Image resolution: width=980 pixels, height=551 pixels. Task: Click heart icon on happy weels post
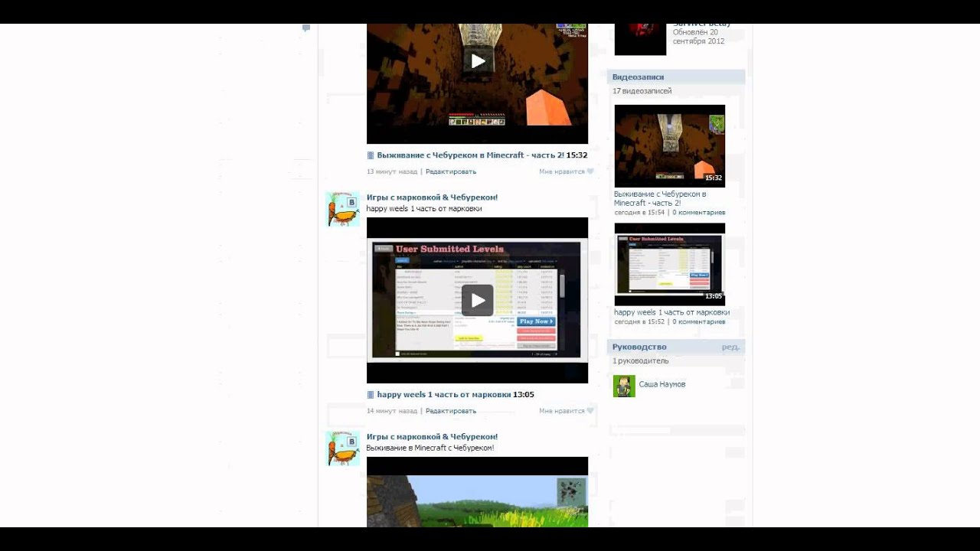click(590, 411)
